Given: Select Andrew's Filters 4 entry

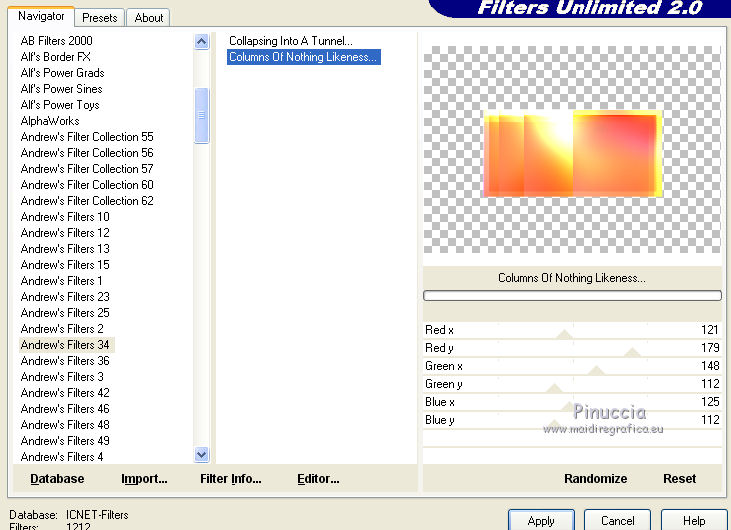Looking at the screenshot, I should (62, 457).
